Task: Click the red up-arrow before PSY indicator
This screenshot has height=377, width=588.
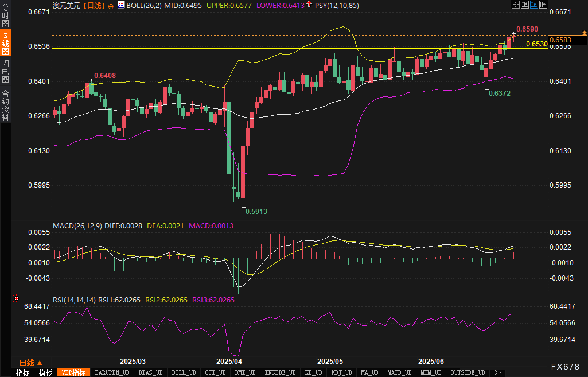Action: tap(309, 4)
